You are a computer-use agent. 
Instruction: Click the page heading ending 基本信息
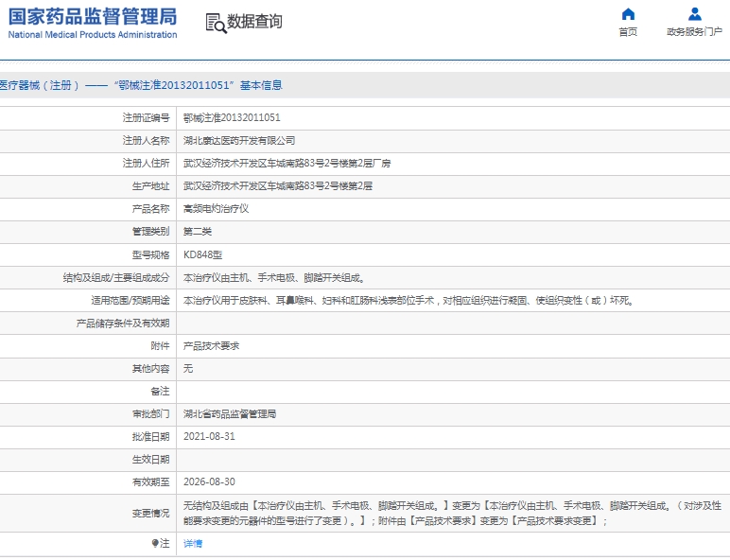point(141,85)
